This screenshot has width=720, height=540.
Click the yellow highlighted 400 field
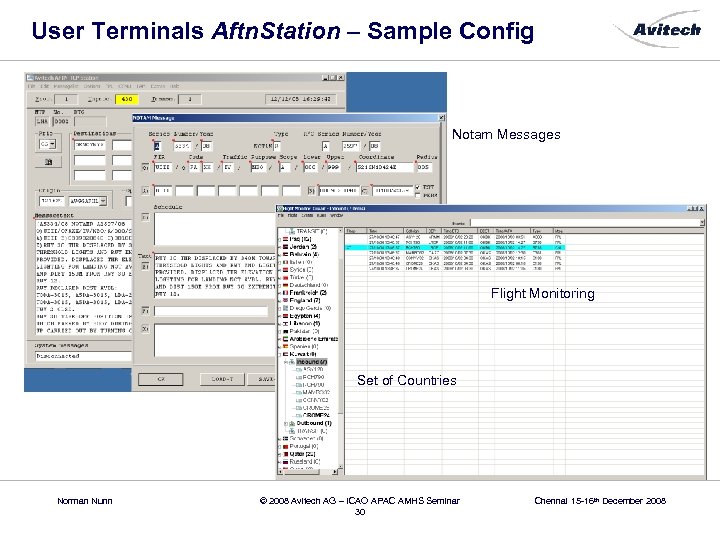[x=127, y=99]
